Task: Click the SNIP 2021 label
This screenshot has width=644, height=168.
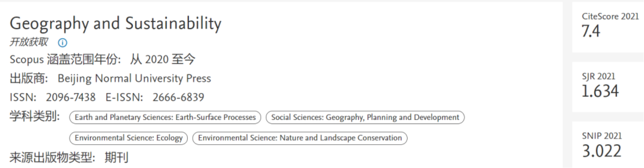Action: pos(602,136)
